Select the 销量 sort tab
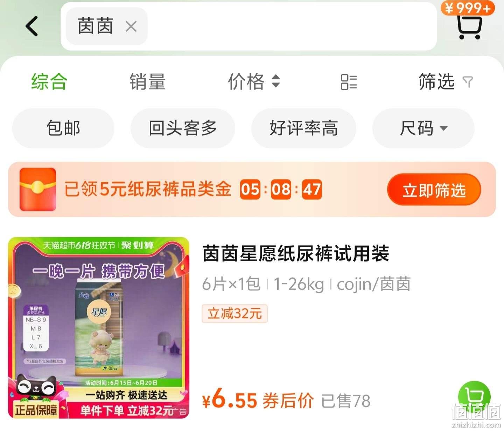Screen dimensions: 504x431 coord(147,82)
